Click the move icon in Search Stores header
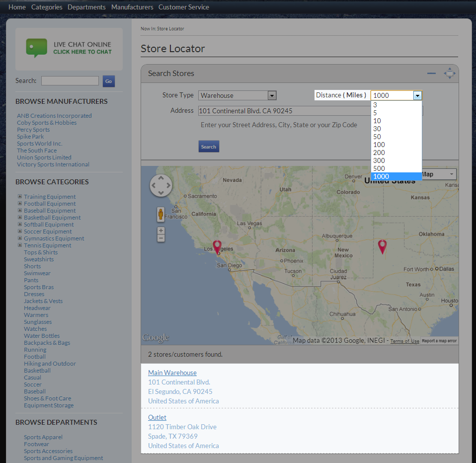 pyautogui.click(x=449, y=74)
